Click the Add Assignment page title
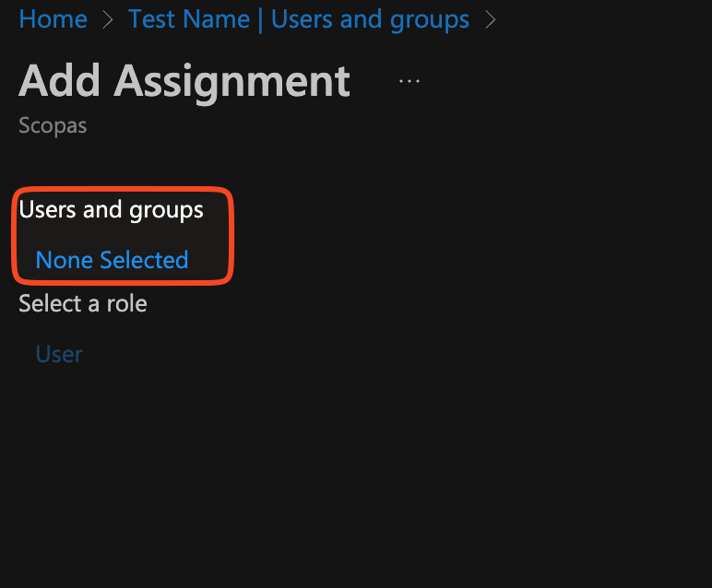The width and height of the screenshot is (712, 588). tap(184, 81)
